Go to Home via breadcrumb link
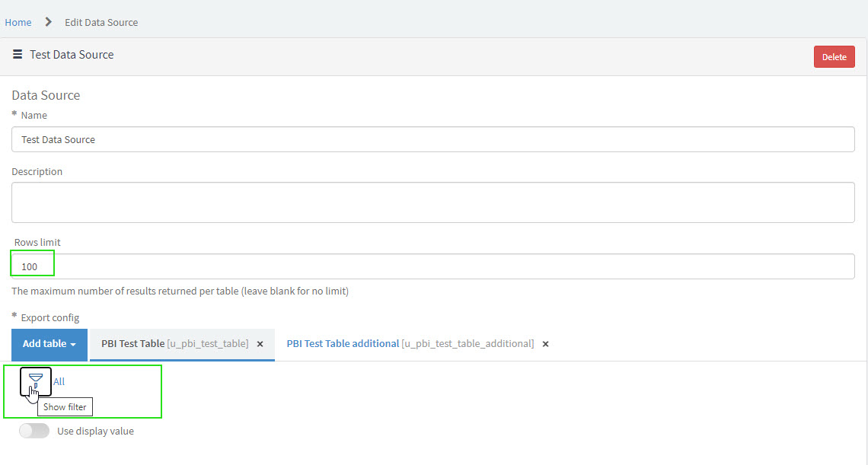This screenshot has width=868, height=465. tap(18, 22)
